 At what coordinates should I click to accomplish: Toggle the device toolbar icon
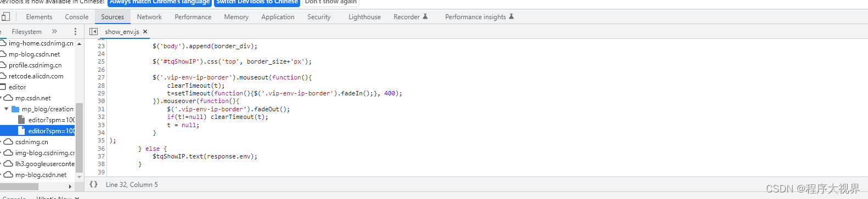point(5,17)
